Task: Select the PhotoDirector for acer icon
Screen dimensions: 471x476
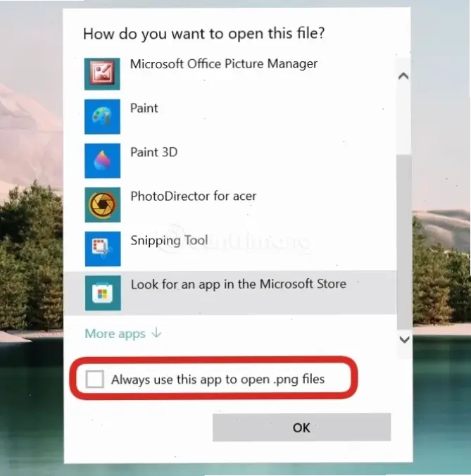Action: point(103,205)
